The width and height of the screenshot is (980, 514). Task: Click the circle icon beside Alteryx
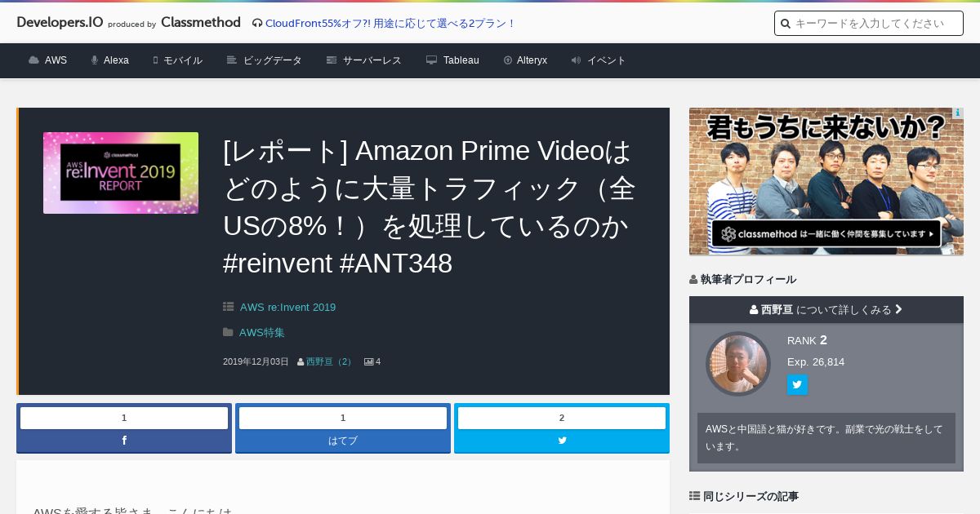coord(508,60)
